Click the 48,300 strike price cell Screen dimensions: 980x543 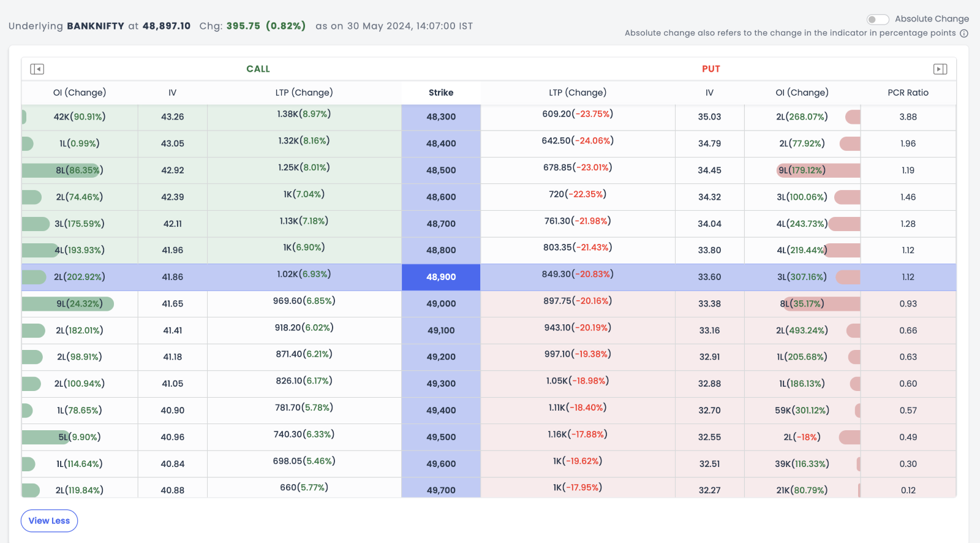click(441, 117)
